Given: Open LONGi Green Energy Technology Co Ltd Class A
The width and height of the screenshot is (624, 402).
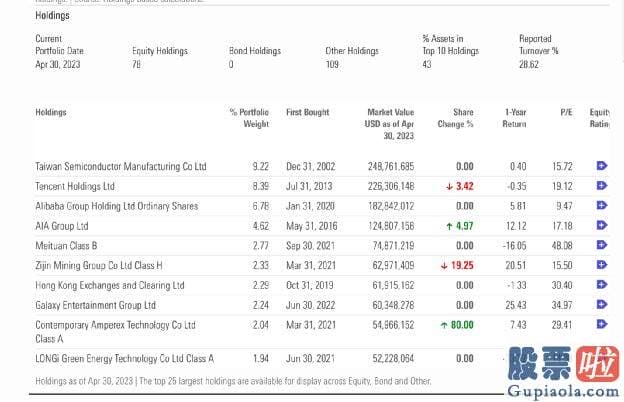Looking at the screenshot, I should click(125, 359).
